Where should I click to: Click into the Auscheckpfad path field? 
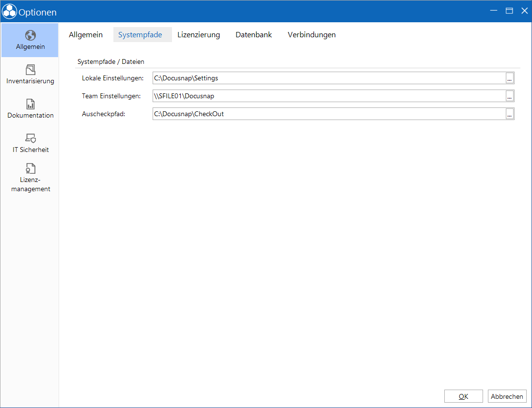pyautogui.click(x=329, y=114)
